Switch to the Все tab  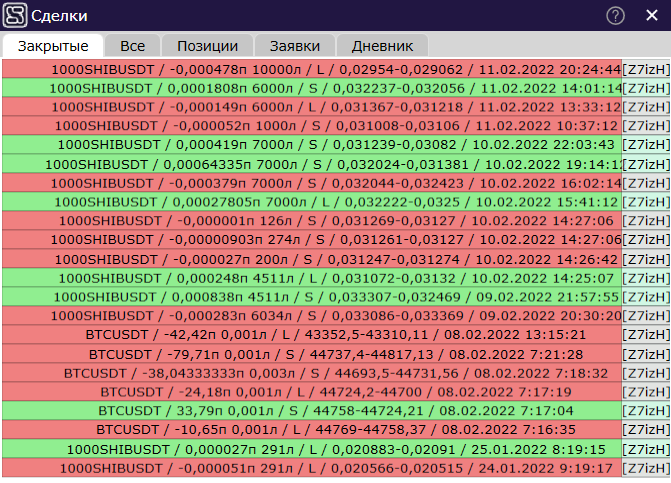133,46
